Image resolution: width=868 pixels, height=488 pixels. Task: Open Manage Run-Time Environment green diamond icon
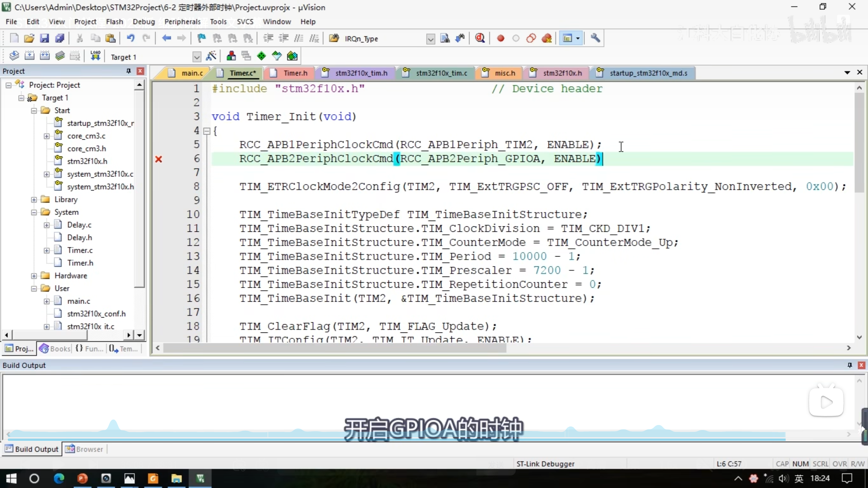pyautogui.click(x=261, y=56)
